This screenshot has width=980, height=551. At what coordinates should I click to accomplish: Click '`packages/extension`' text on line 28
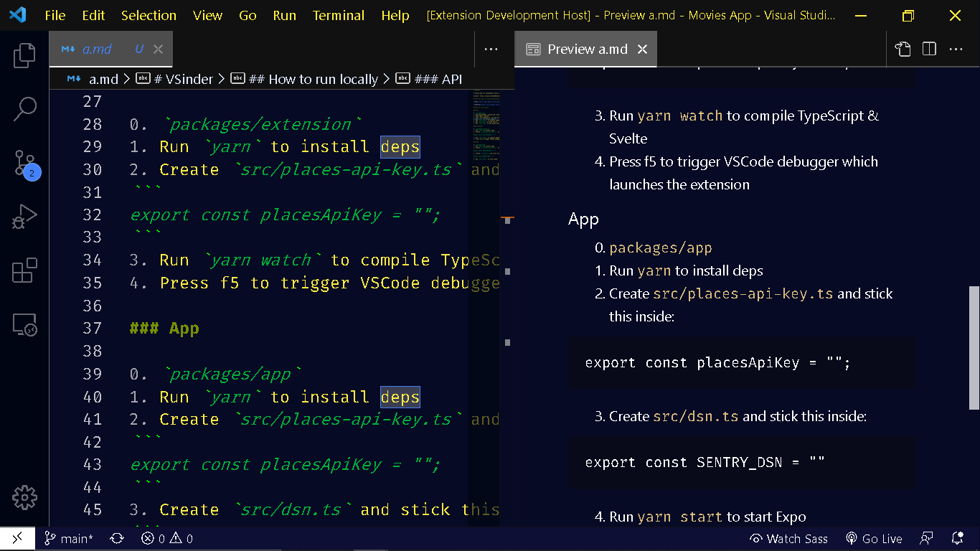click(263, 124)
